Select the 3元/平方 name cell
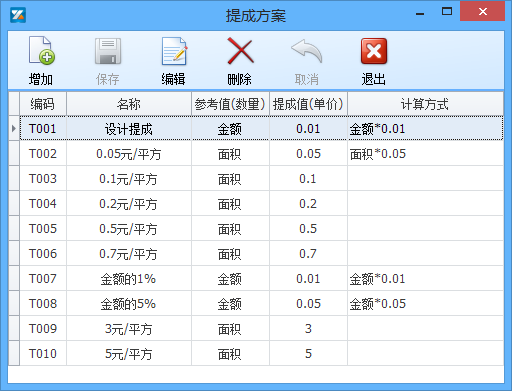The width and height of the screenshot is (512, 391). tap(129, 328)
